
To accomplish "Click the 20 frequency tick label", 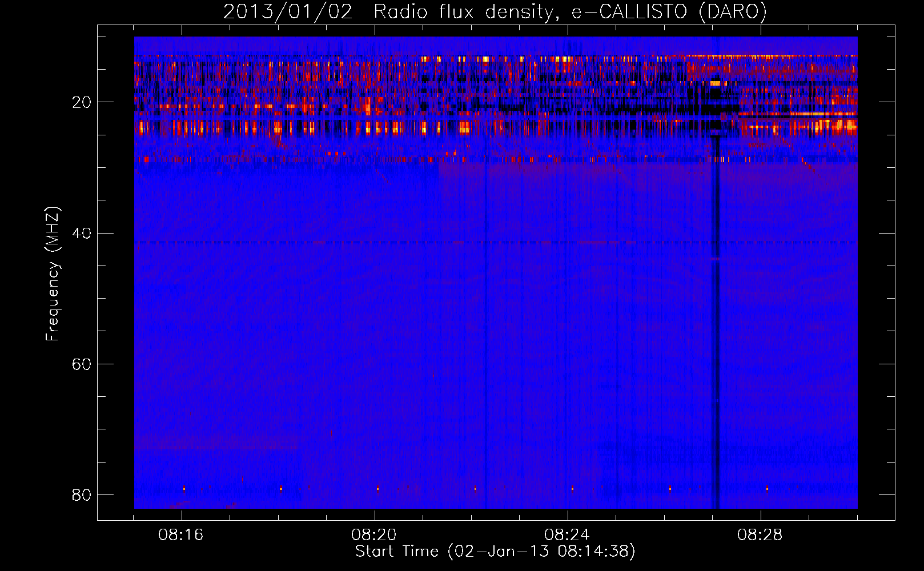I will (82, 102).
